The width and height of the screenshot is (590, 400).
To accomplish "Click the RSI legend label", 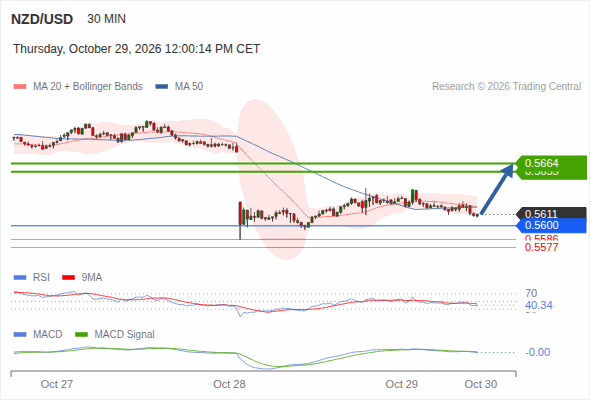I will coord(41,278).
